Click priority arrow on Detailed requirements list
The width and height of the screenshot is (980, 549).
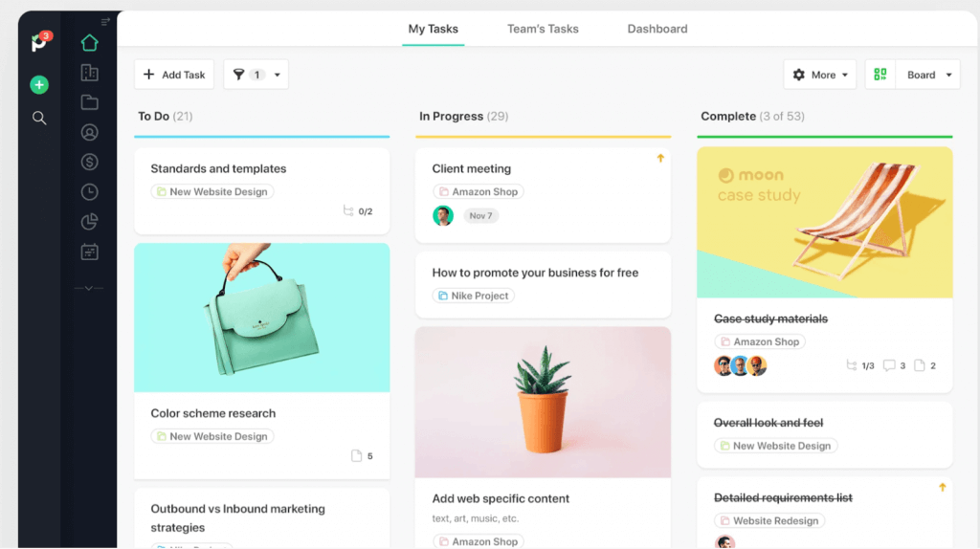[x=942, y=487]
